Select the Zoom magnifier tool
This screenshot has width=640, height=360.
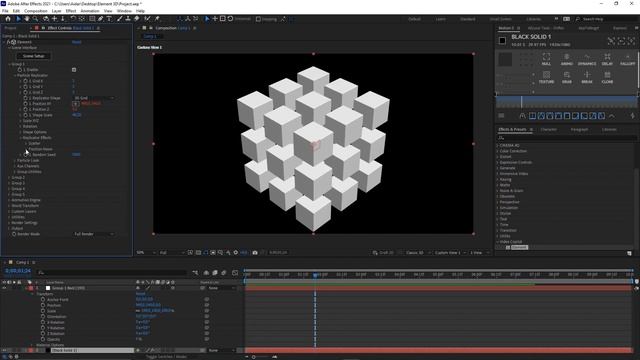pos(36,19)
